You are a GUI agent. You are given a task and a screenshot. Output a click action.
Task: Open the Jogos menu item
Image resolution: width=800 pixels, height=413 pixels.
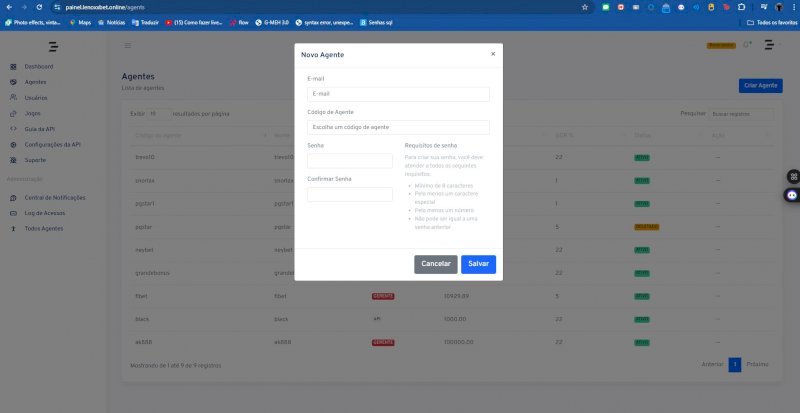(x=32, y=113)
